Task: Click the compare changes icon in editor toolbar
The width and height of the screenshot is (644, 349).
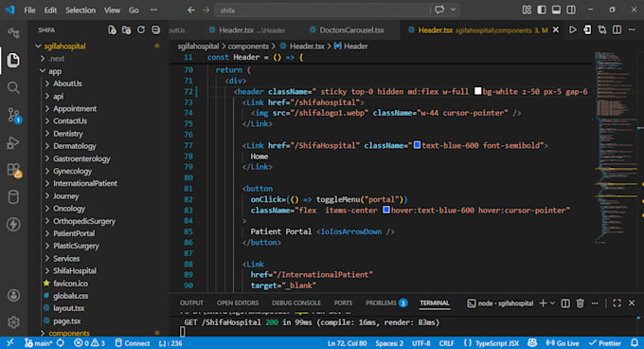Action: 602,30
